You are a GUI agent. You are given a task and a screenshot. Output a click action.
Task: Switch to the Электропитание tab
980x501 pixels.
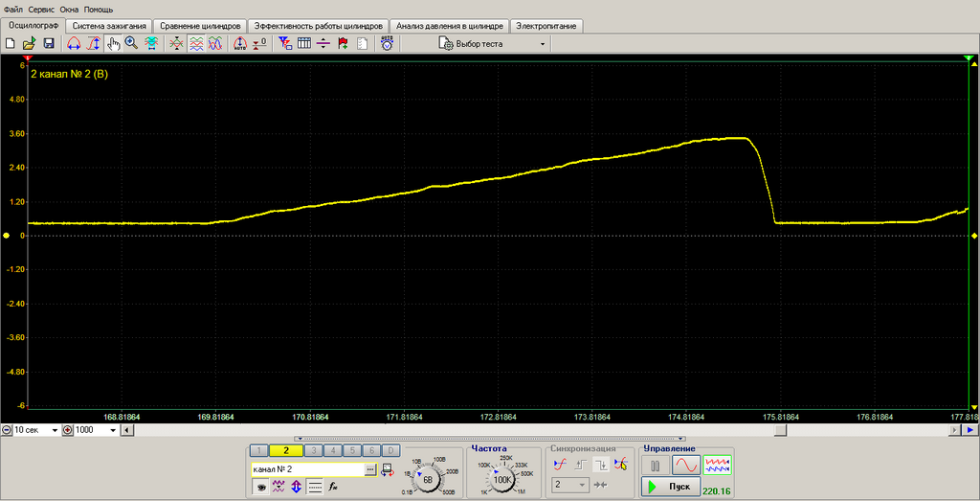click(546, 26)
